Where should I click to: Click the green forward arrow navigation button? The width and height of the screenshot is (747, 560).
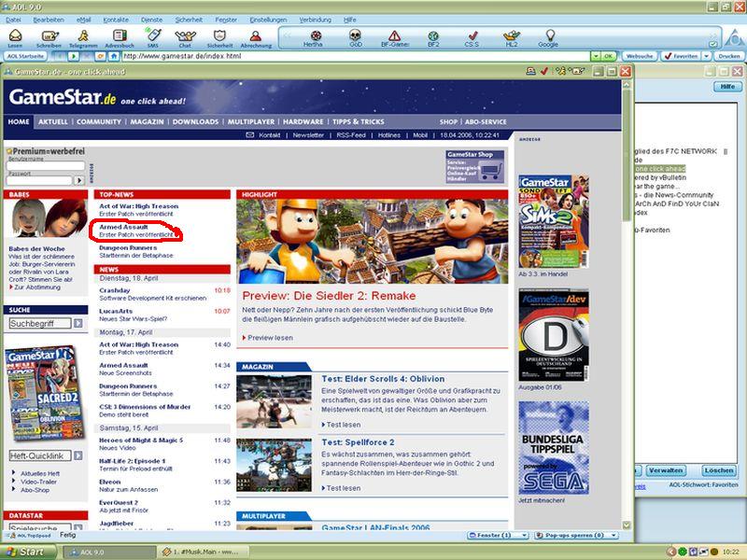coord(74,56)
